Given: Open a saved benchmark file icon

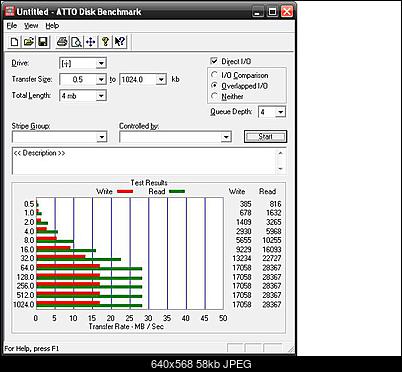Looking at the screenshot, I should pyautogui.click(x=28, y=42).
